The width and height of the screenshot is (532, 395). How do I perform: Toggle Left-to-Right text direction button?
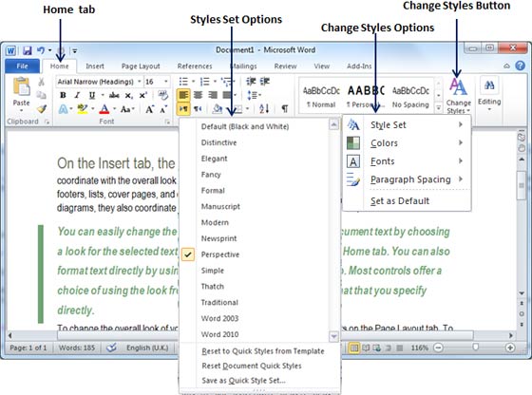click(183, 109)
